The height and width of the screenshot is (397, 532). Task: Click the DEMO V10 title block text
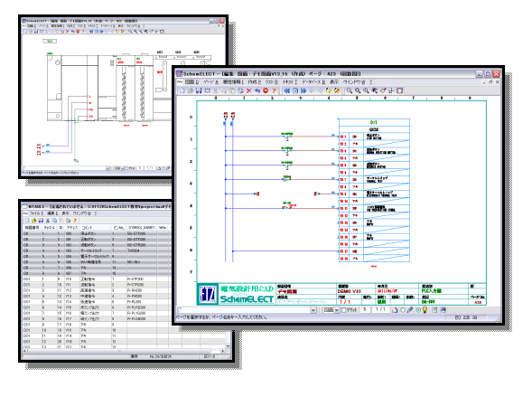(350, 291)
